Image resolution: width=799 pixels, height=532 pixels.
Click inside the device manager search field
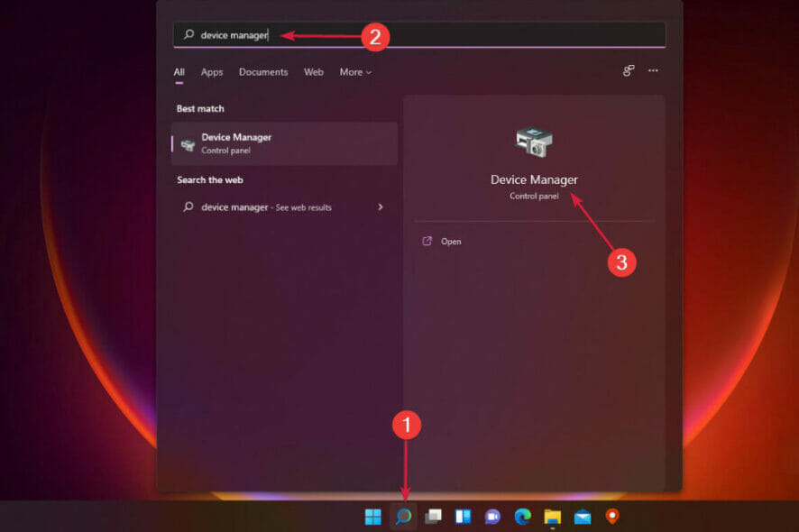[x=419, y=34]
